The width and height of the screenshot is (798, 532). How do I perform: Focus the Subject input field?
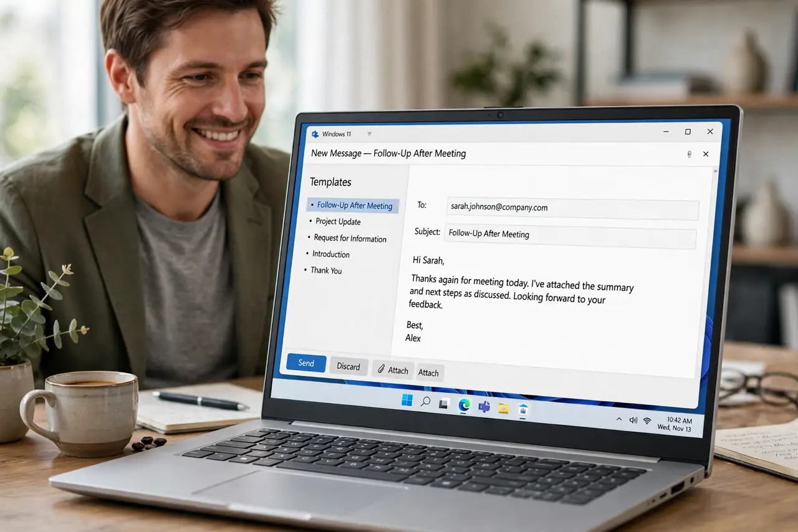click(x=570, y=236)
